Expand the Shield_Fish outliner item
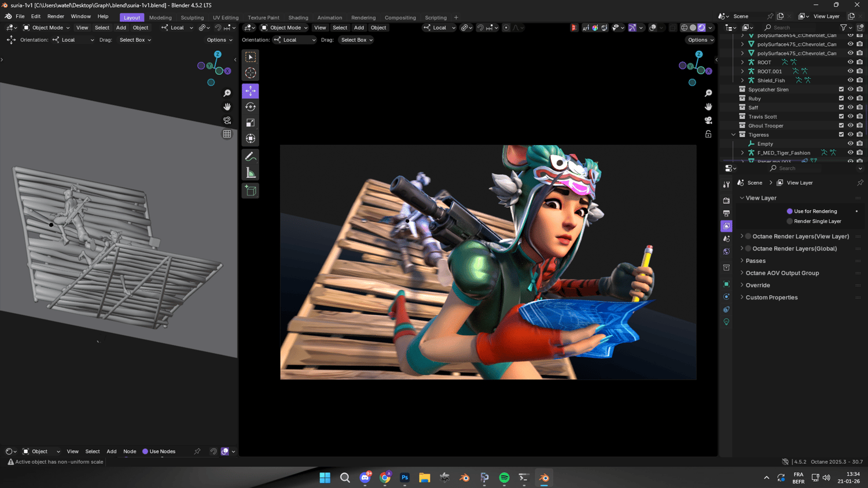Image resolution: width=868 pixels, height=488 pixels. (742, 80)
